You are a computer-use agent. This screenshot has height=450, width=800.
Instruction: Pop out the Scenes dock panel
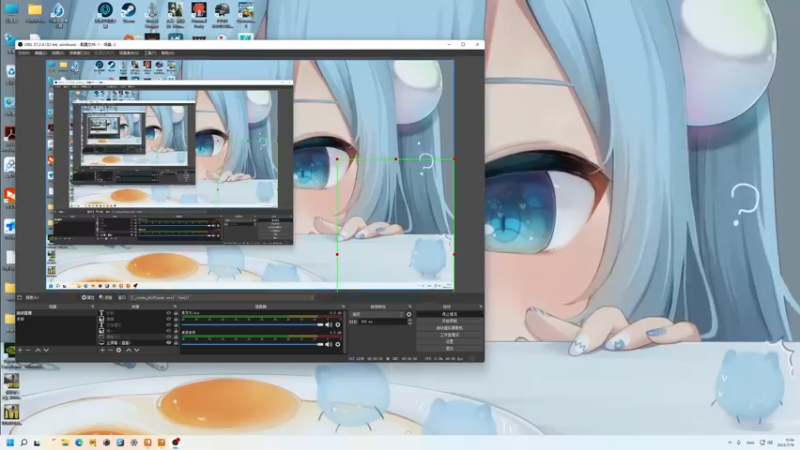pos(92,307)
